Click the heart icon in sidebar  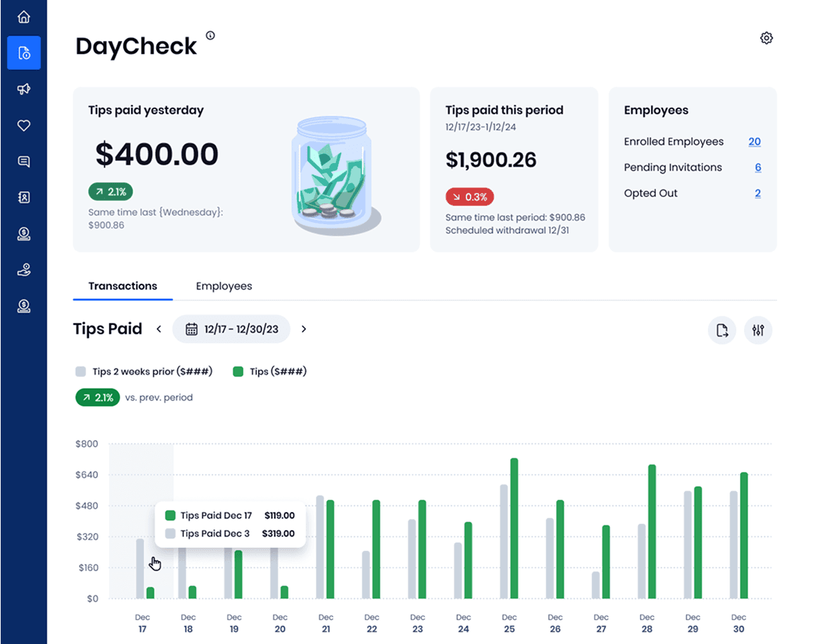[x=24, y=126]
